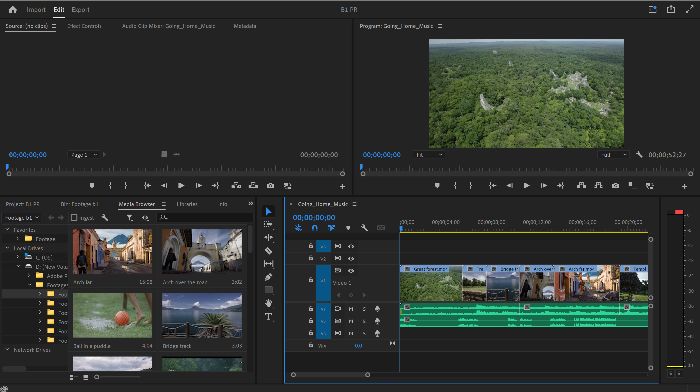Select the Type tool
700x392 pixels.
click(x=268, y=317)
